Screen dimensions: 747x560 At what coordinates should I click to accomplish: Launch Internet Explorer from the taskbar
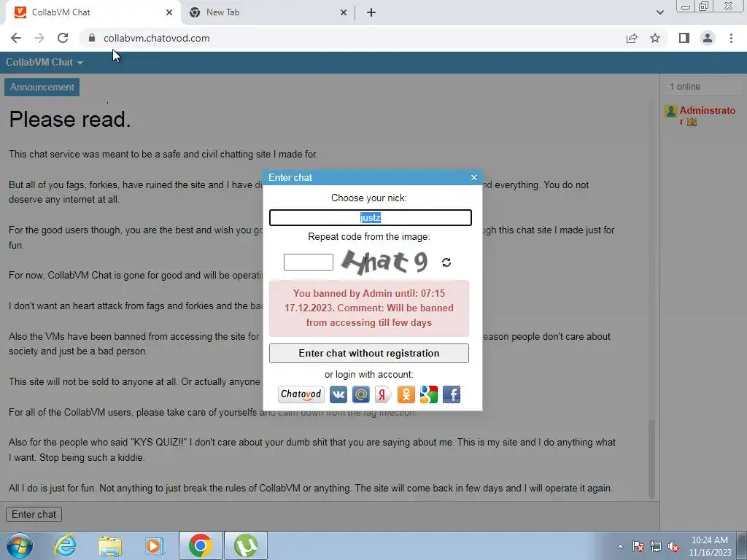(65, 545)
